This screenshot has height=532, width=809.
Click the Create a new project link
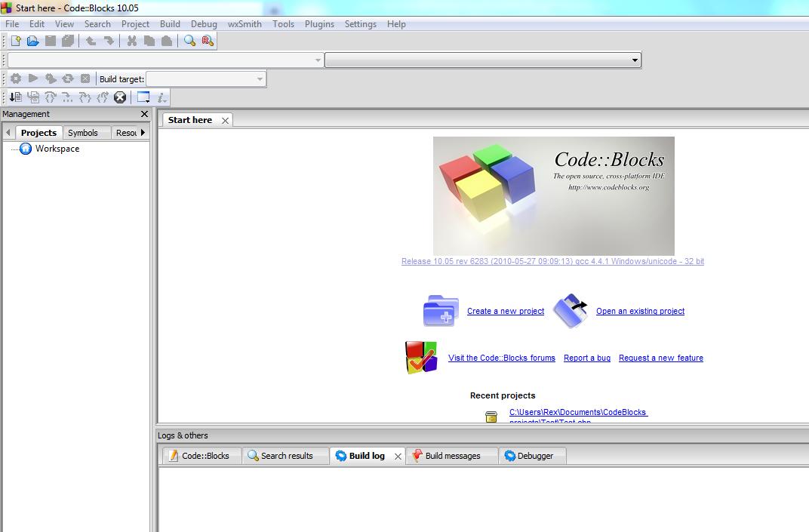pos(506,311)
